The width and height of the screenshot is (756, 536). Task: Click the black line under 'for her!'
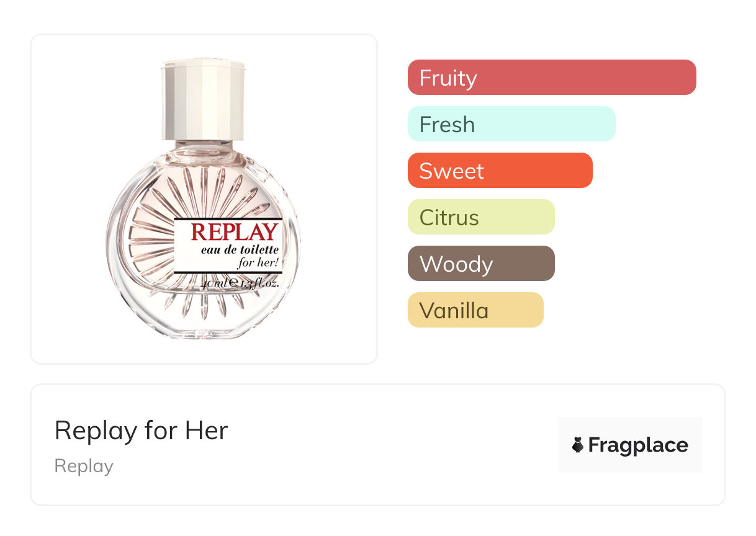pyautogui.click(x=228, y=272)
